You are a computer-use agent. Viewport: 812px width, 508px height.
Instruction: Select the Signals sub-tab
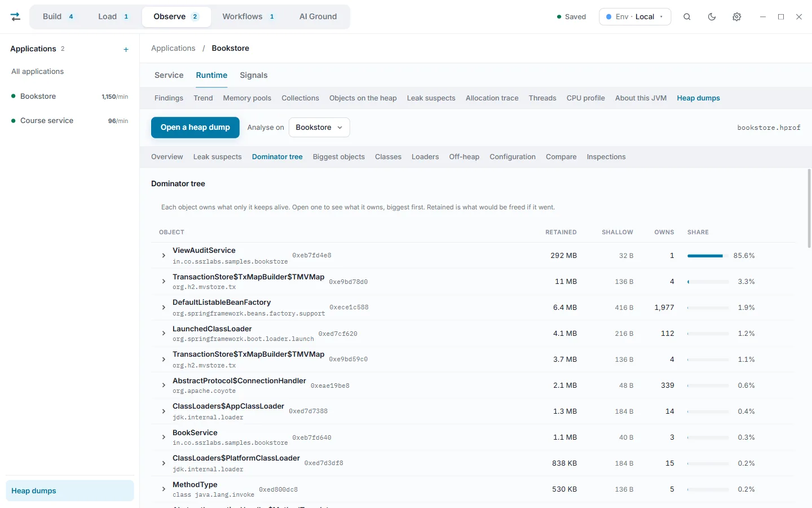tap(254, 75)
